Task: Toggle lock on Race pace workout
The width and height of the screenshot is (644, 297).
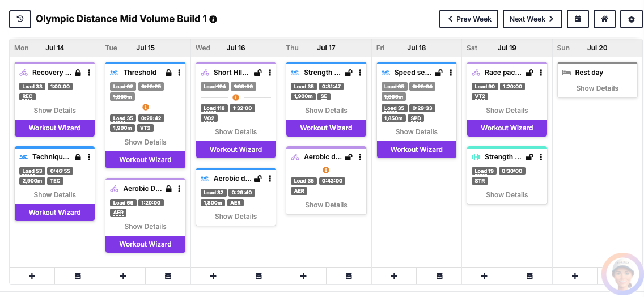Action: [x=529, y=73]
